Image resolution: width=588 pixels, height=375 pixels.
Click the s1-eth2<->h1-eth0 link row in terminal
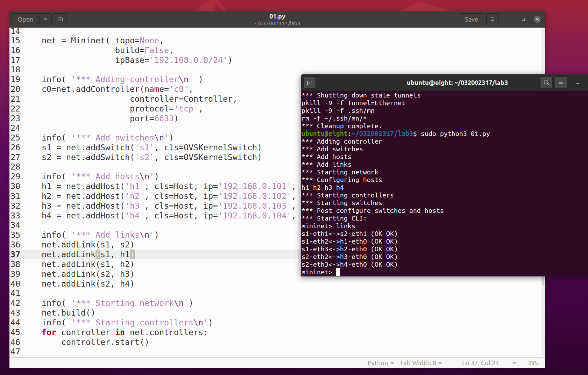[349, 241]
